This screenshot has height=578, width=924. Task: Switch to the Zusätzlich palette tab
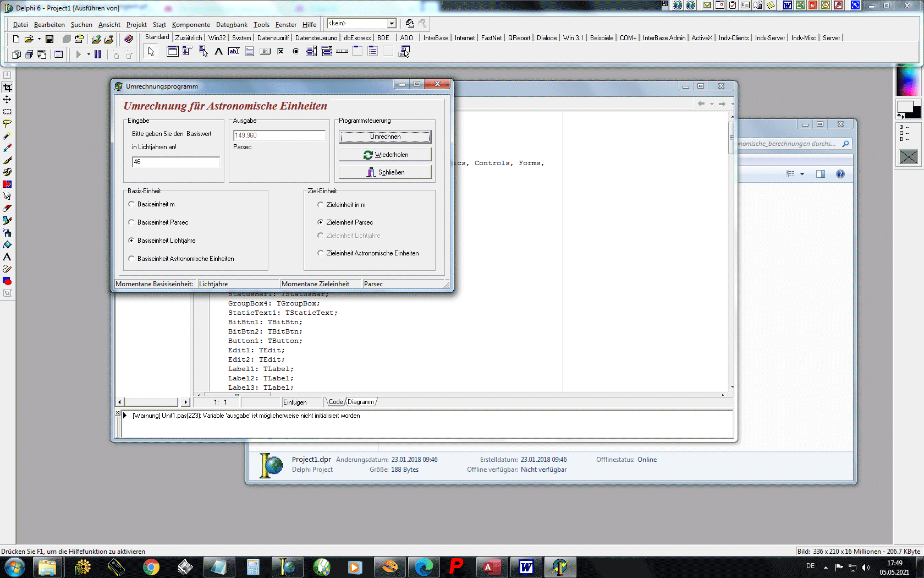click(x=189, y=38)
